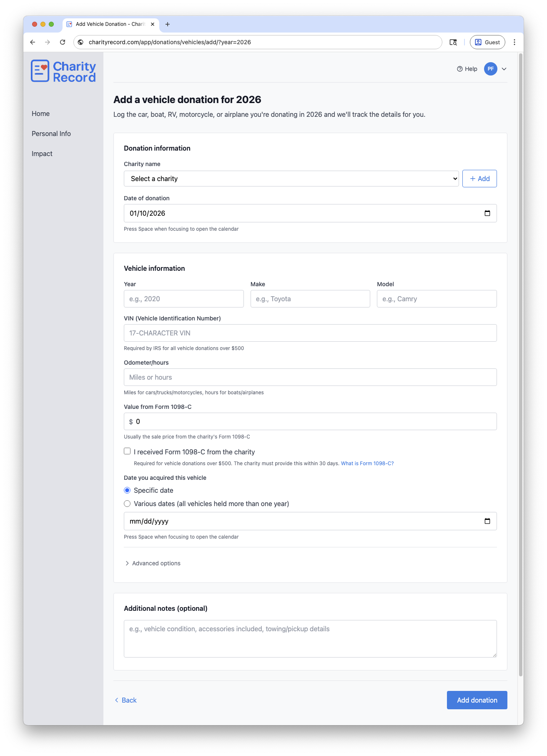Open the Select a charity dropdown

[x=291, y=179]
